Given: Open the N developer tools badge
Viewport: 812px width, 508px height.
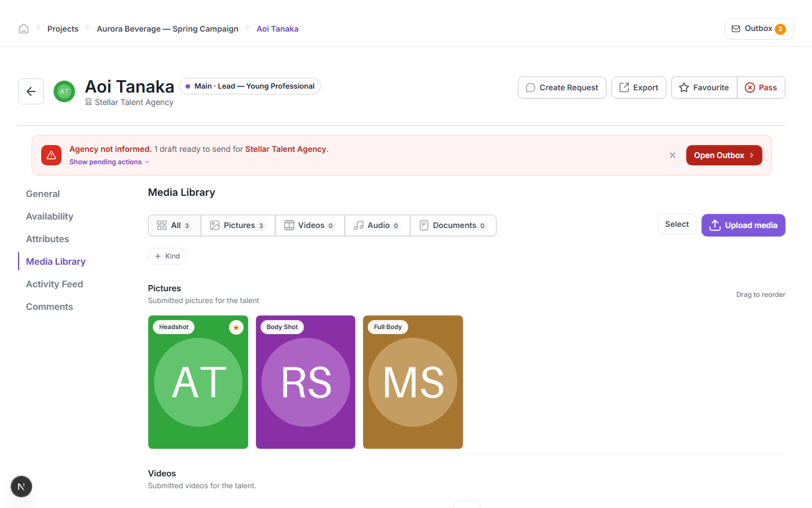Looking at the screenshot, I should click(21, 487).
